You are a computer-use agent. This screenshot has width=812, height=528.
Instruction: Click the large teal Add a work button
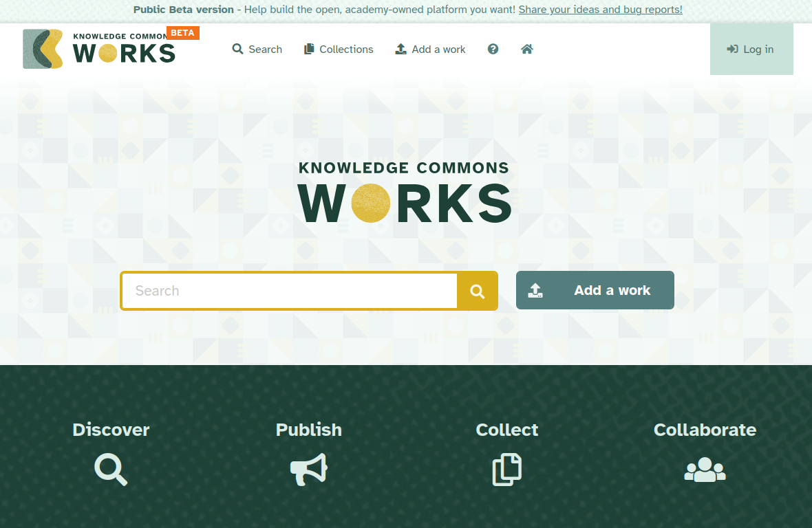tap(595, 290)
